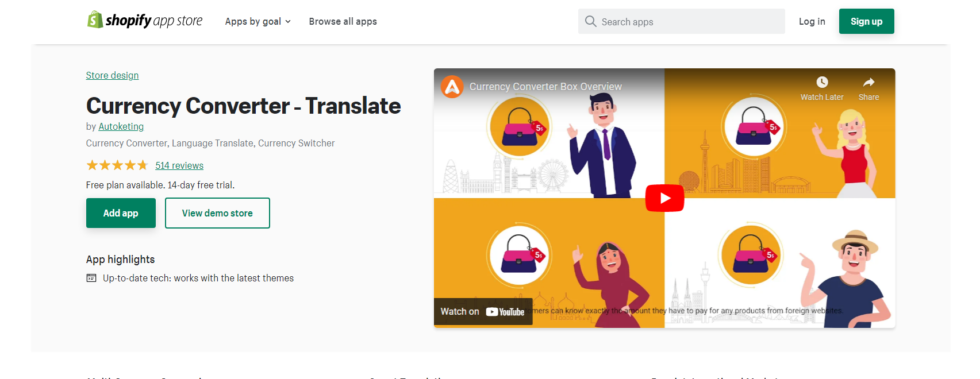Click the Log in link
This screenshot has height=379, width=980.
(812, 21)
